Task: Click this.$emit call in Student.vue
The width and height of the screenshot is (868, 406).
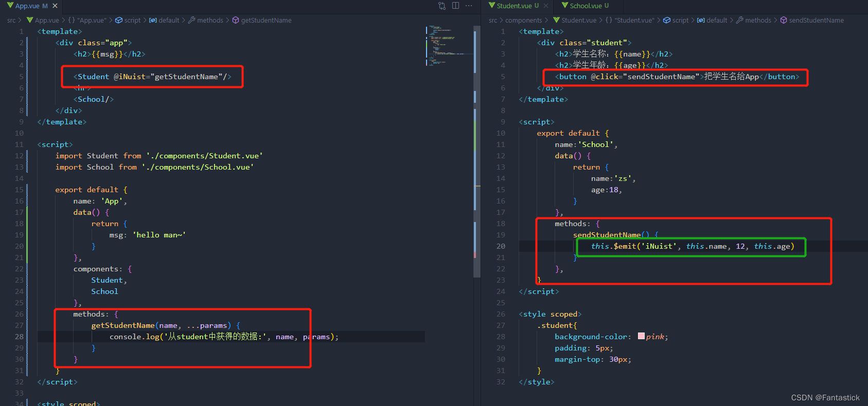Action: [613, 246]
